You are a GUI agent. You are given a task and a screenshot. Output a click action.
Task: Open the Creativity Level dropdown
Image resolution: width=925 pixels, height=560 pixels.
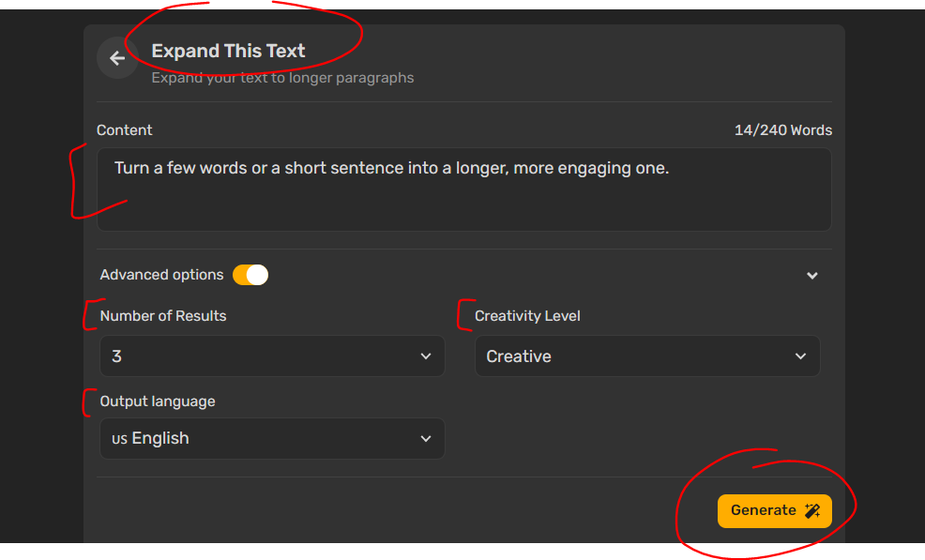pyautogui.click(x=647, y=356)
